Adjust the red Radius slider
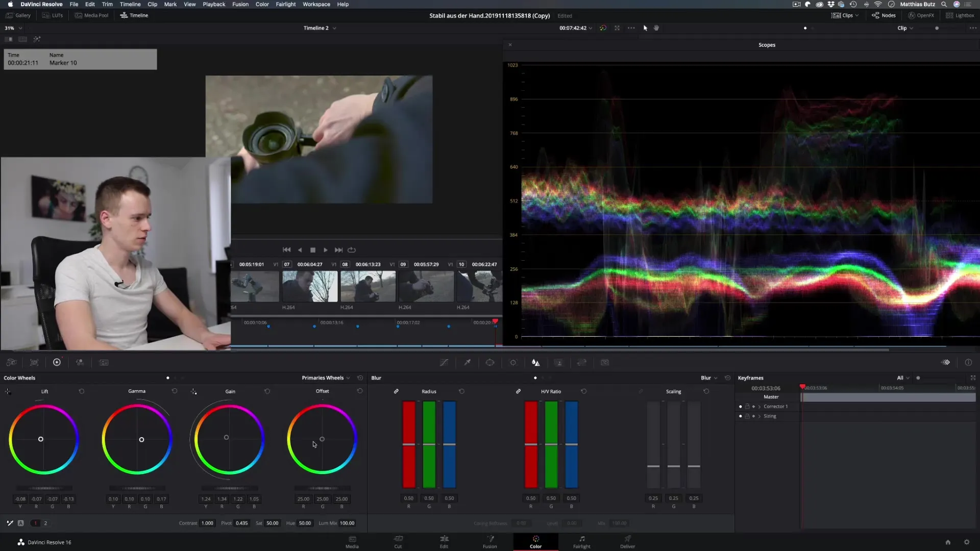The image size is (980, 551). coord(409,444)
